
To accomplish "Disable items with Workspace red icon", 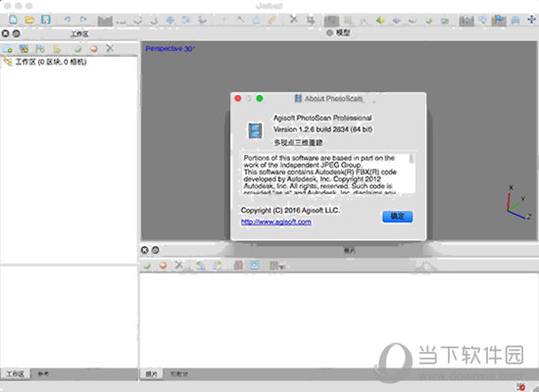I will (94, 49).
